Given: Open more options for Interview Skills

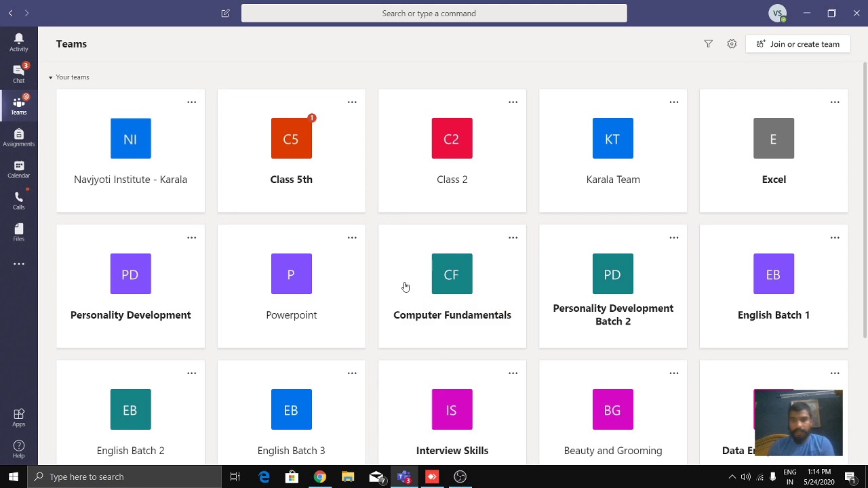Looking at the screenshot, I should point(513,373).
